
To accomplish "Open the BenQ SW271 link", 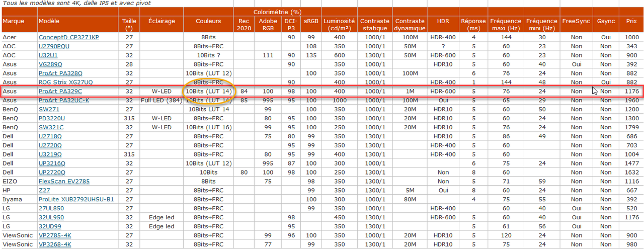I will (49, 109).
